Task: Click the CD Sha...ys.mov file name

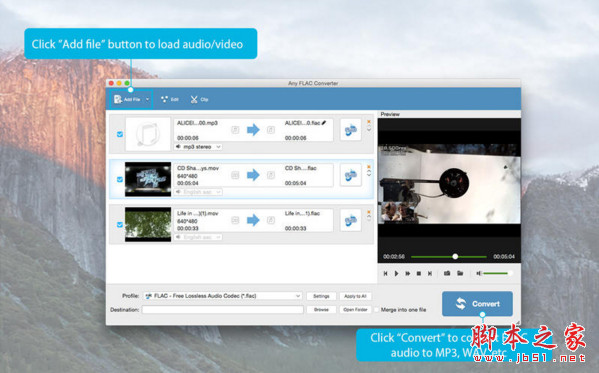Action: coord(198,168)
